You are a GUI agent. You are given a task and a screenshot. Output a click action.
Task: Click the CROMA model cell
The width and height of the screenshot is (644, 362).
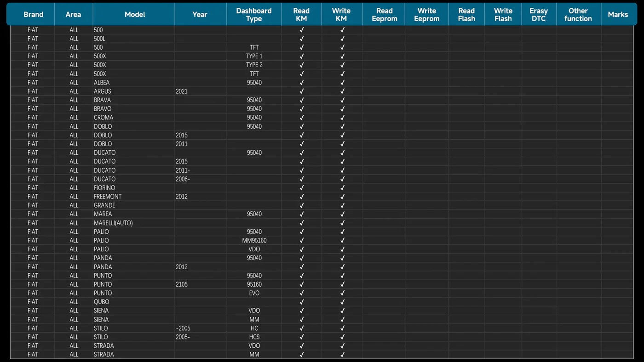[103, 118]
